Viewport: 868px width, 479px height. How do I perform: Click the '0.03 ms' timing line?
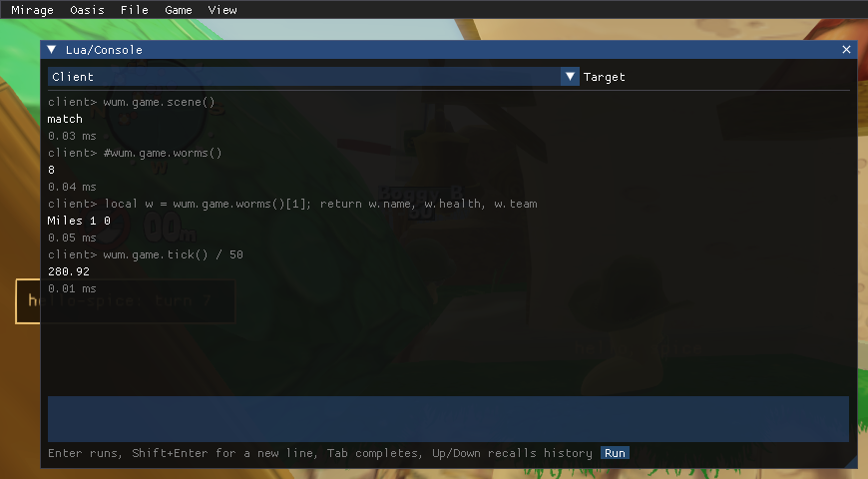72,136
